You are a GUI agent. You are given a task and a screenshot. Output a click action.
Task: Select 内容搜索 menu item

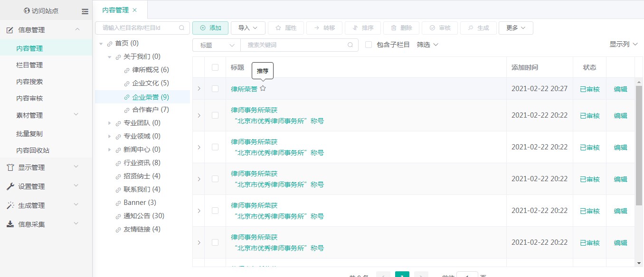click(x=29, y=82)
